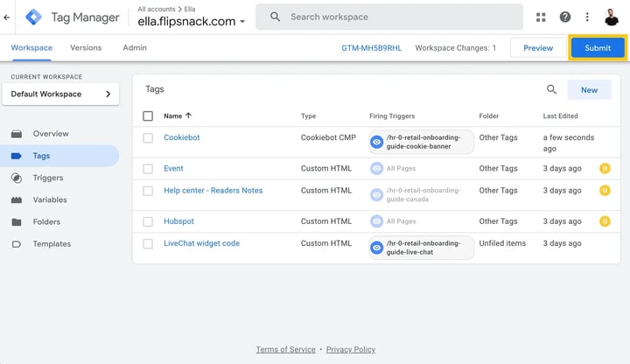
Task: Sort by the Name column arrow
Action: [x=188, y=115]
